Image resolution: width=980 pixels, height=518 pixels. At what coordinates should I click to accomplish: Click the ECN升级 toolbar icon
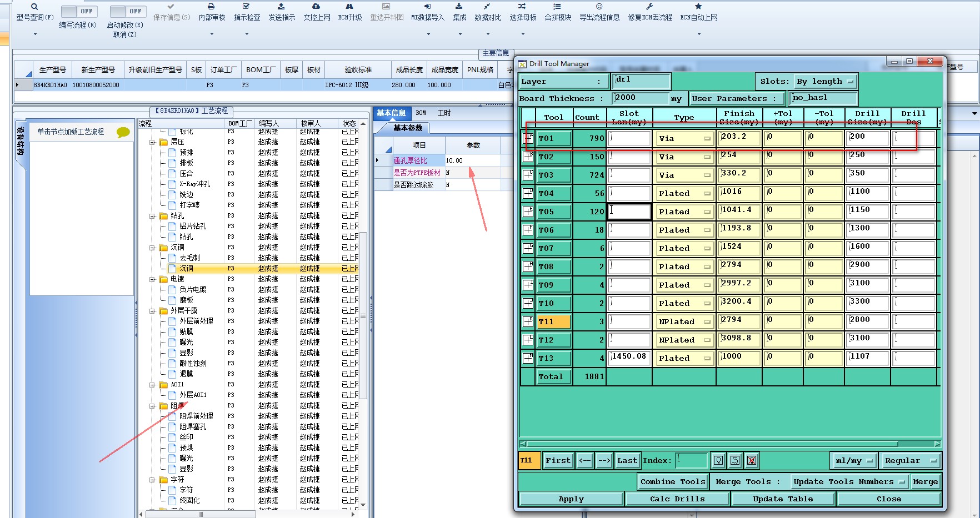click(349, 7)
